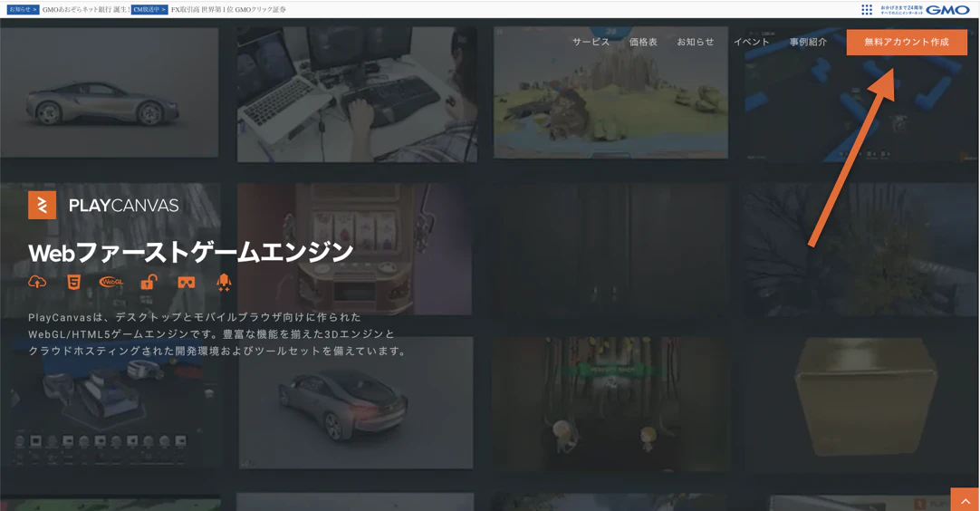Click the cloud upload feature icon

37,282
